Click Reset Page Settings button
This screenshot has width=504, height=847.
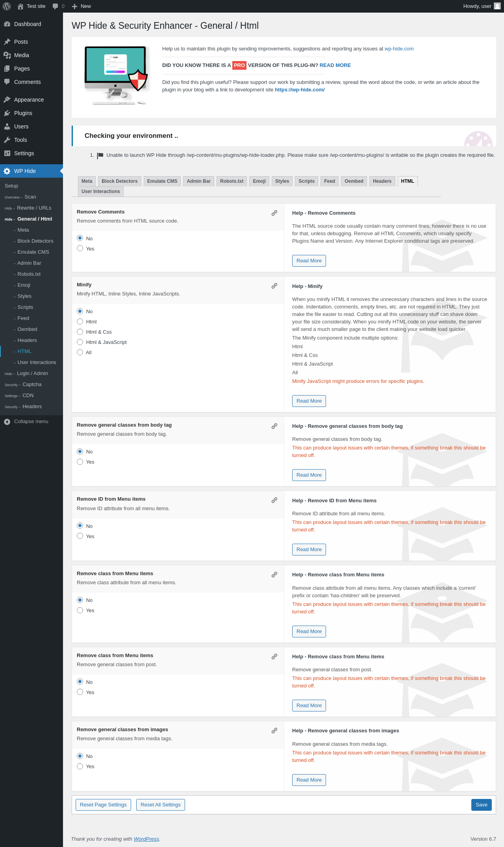103,805
